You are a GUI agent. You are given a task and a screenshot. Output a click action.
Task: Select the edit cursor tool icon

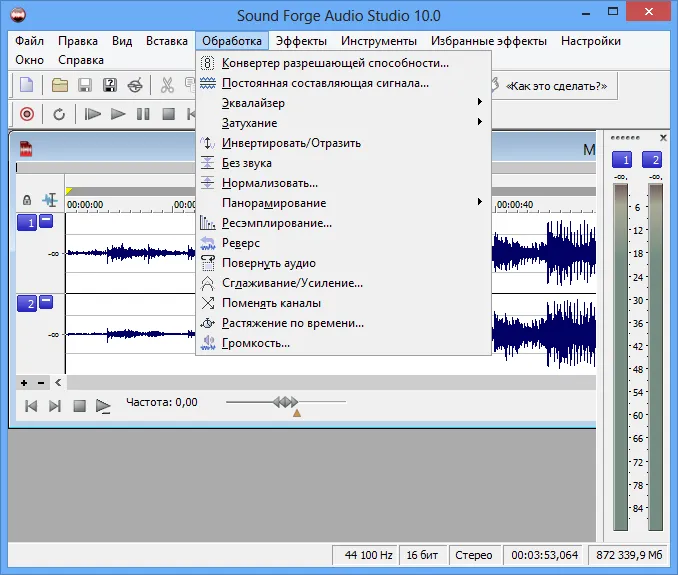[50, 200]
